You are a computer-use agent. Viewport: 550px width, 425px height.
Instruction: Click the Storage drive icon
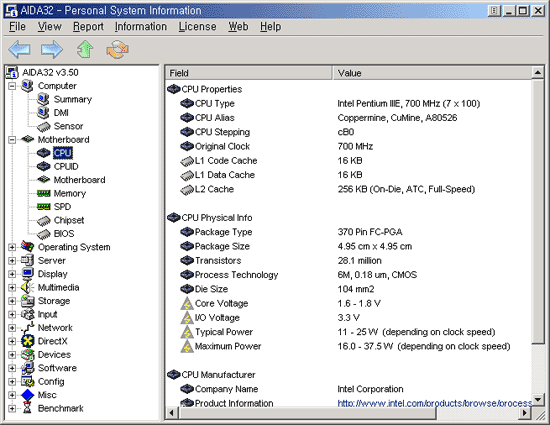(x=27, y=301)
